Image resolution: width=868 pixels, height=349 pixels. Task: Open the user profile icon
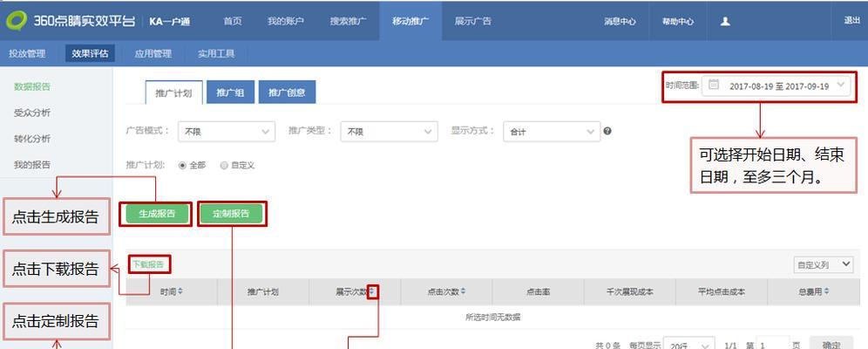[x=725, y=22]
